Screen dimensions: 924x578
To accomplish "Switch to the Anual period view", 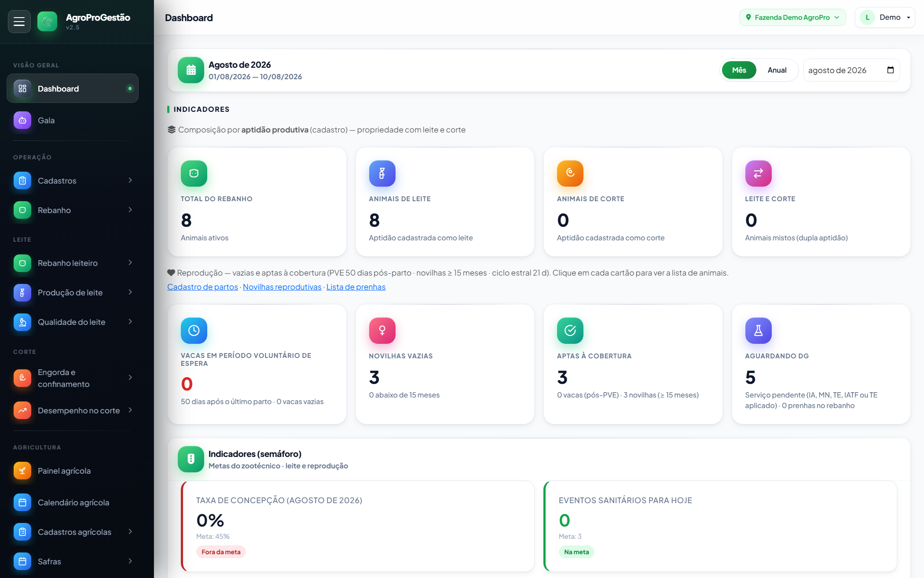I will pyautogui.click(x=777, y=70).
